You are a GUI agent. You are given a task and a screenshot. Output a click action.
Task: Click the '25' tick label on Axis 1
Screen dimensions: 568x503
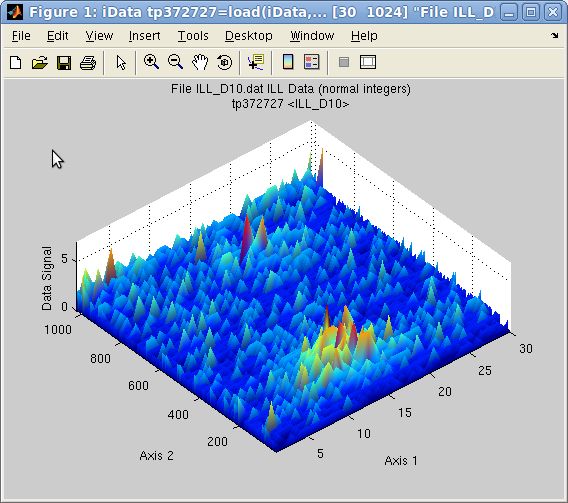[x=485, y=370]
